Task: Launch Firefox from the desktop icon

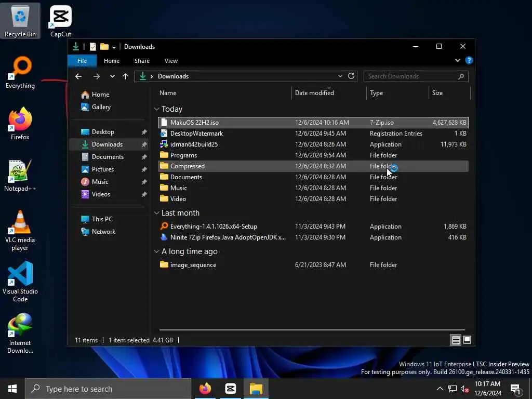Action: 20,124
